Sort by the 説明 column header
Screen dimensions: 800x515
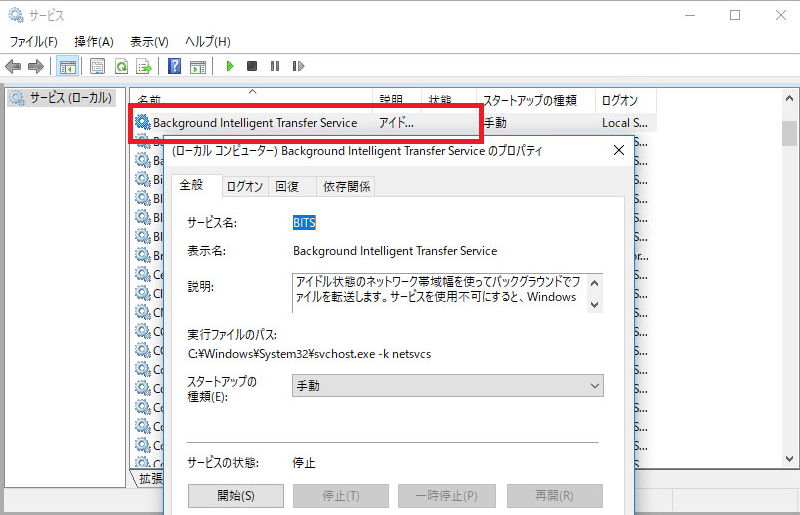tap(397, 99)
